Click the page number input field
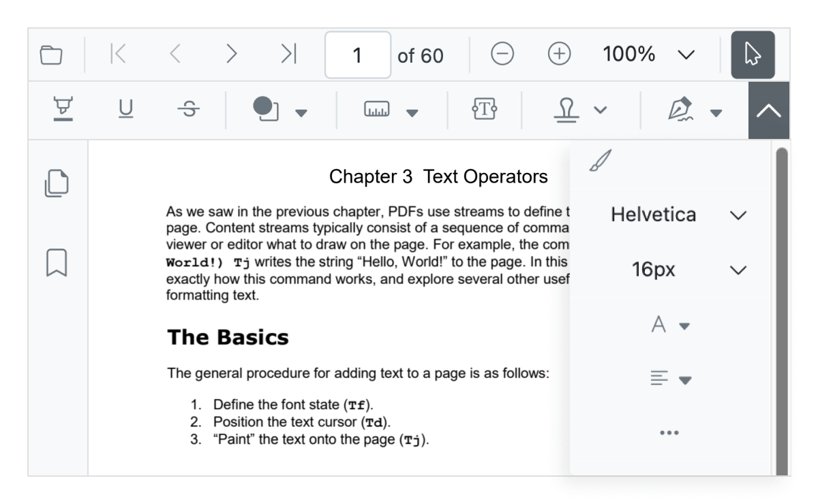The height and width of the screenshot is (504, 818). [357, 54]
